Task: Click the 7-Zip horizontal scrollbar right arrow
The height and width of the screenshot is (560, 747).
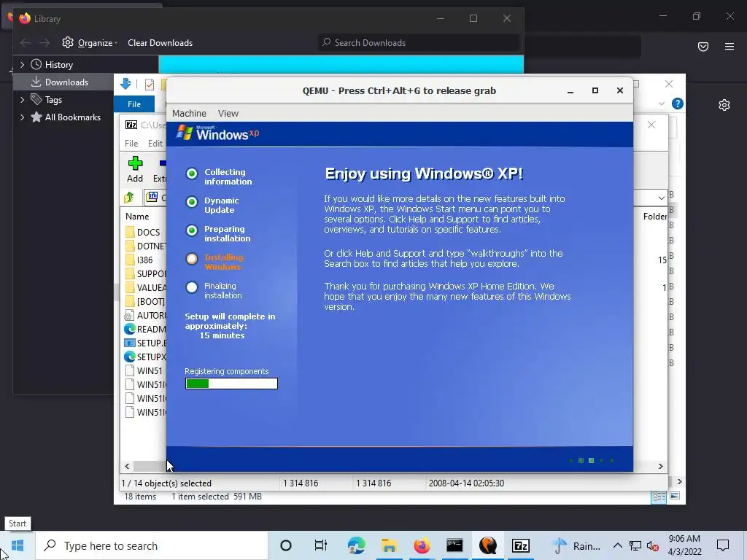Action: point(660,466)
